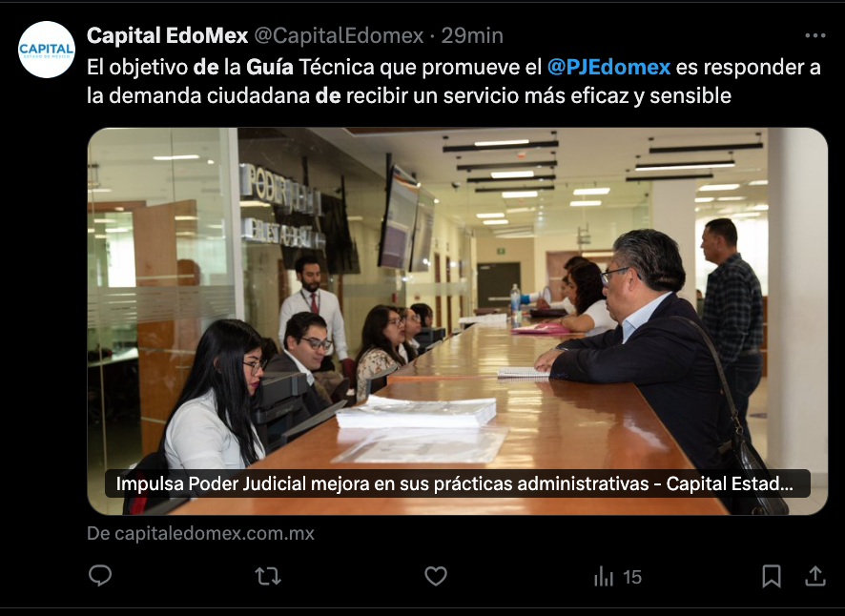Viewport: 845px width, 616px height.
Task: Open the 29min timestamp link
Action: [x=472, y=36]
